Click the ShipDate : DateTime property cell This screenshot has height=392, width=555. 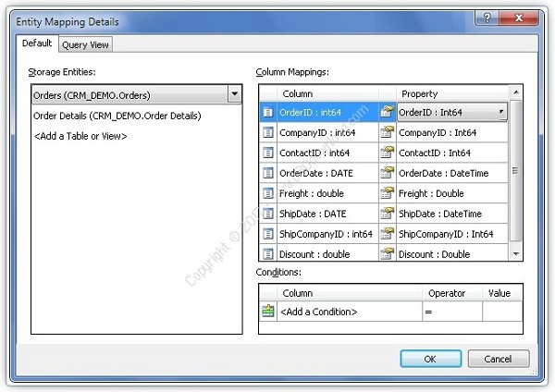point(452,214)
